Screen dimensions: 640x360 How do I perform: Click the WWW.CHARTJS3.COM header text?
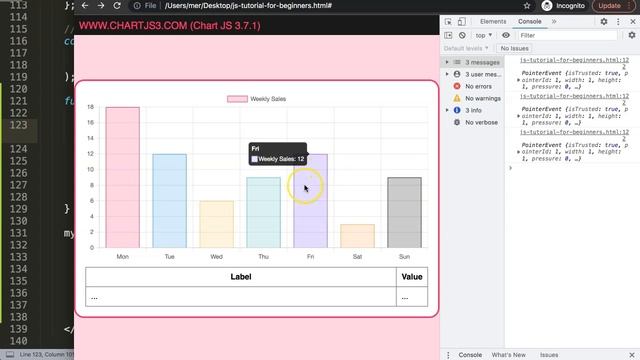click(x=170, y=26)
